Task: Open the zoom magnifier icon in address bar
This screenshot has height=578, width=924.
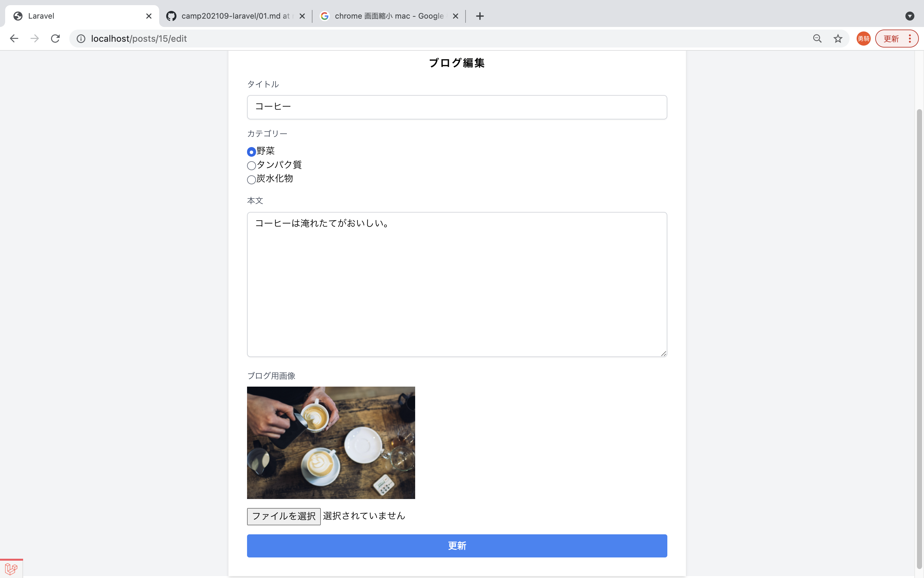Action: [x=817, y=39]
